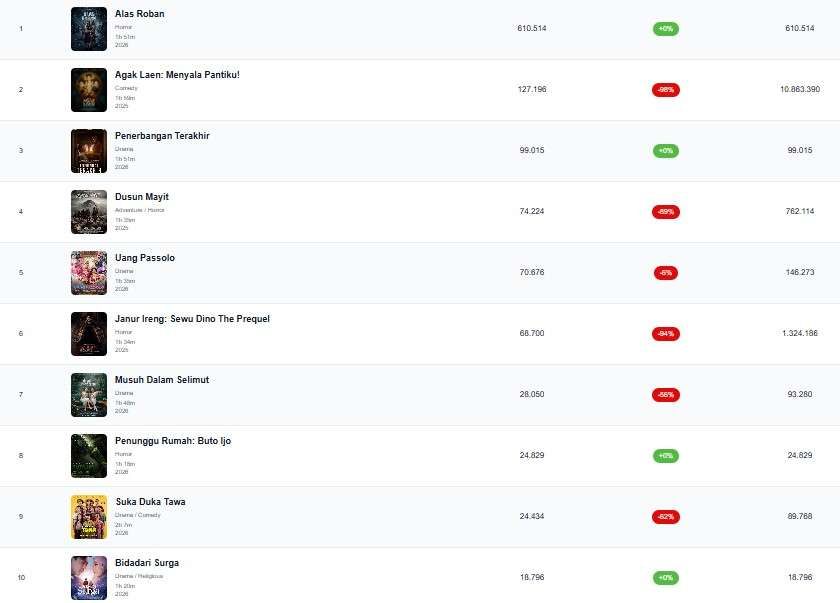Screen dimensions: 840x603
Task: Click the Bidadari Surga title link
Action: tap(147, 563)
